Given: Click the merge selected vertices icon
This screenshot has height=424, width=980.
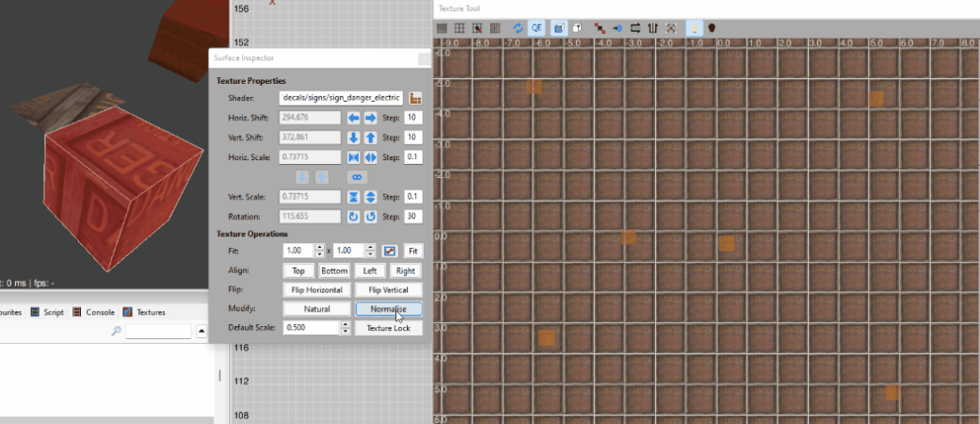Looking at the screenshot, I should pyautogui.click(x=599, y=29).
